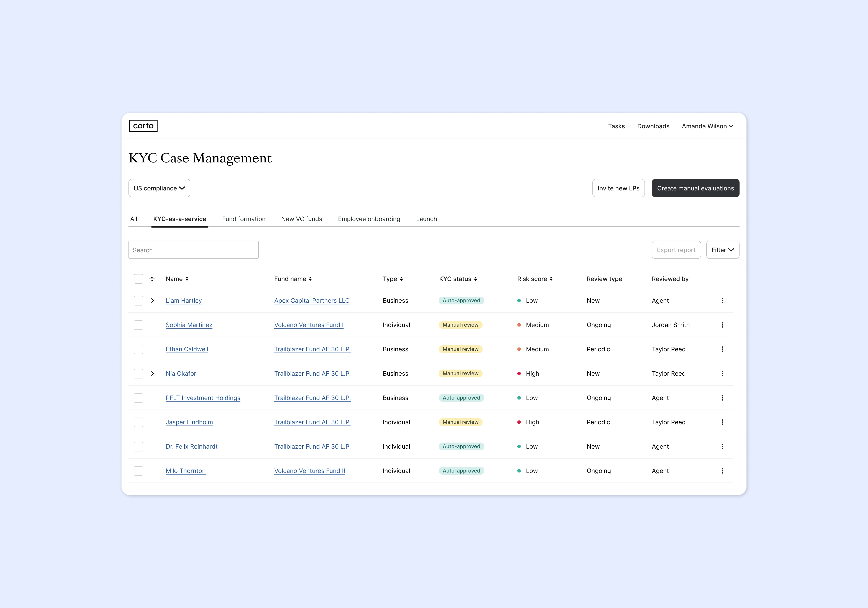Image resolution: width=868 pixels, height=608 pixels.
Task: Click High risk score in Jasper Lindholm row
Action: pyautogui.click(x=528, y=422)
